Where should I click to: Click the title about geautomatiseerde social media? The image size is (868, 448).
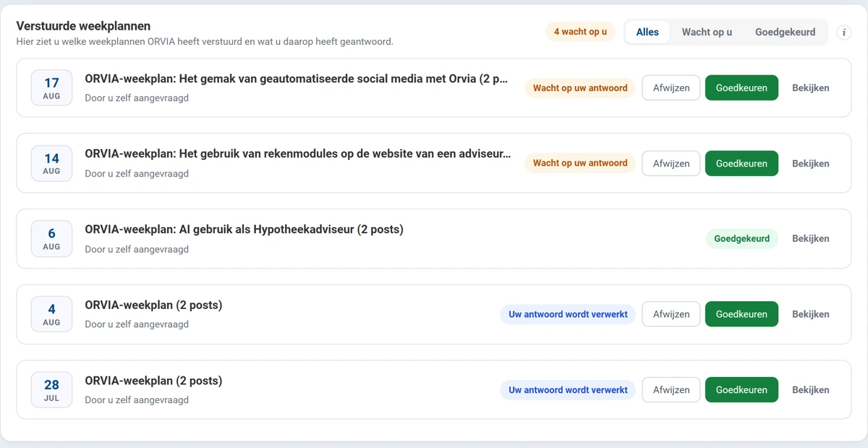coord(297,79)
